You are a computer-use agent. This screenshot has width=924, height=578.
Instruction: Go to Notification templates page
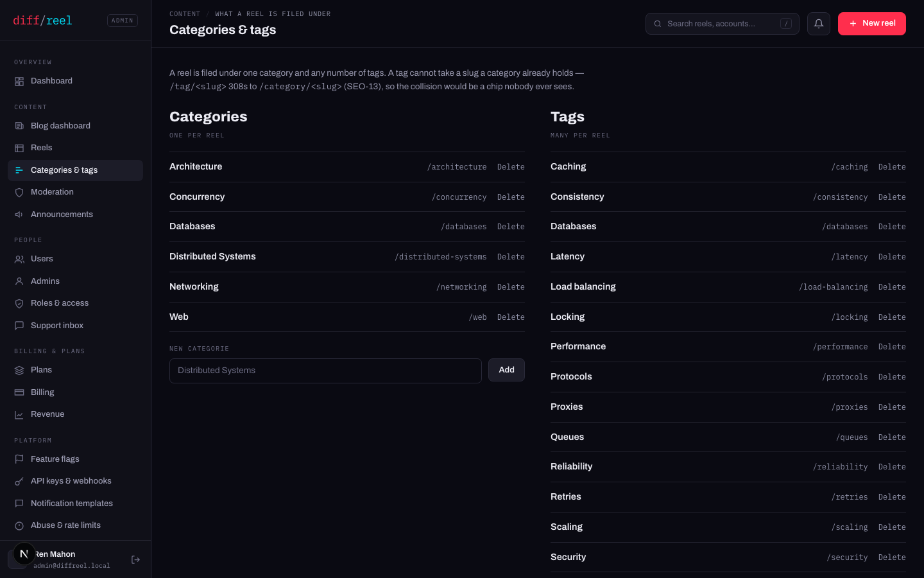pyautogui.click(x=75, y=504)
